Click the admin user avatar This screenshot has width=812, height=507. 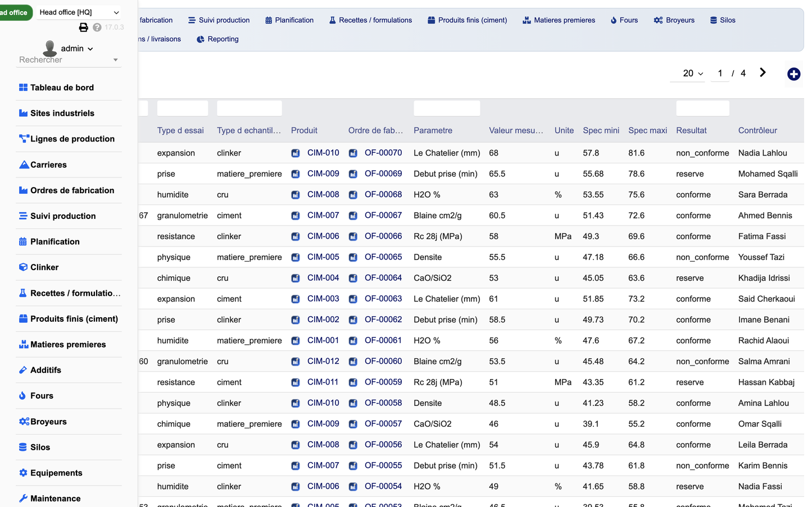pyautogui.click(x=50, y=48)
